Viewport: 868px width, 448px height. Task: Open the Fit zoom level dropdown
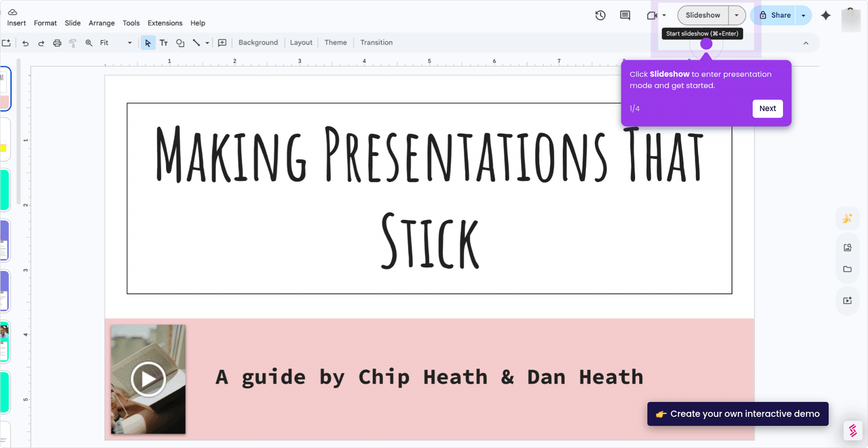[x=116, y=43]
